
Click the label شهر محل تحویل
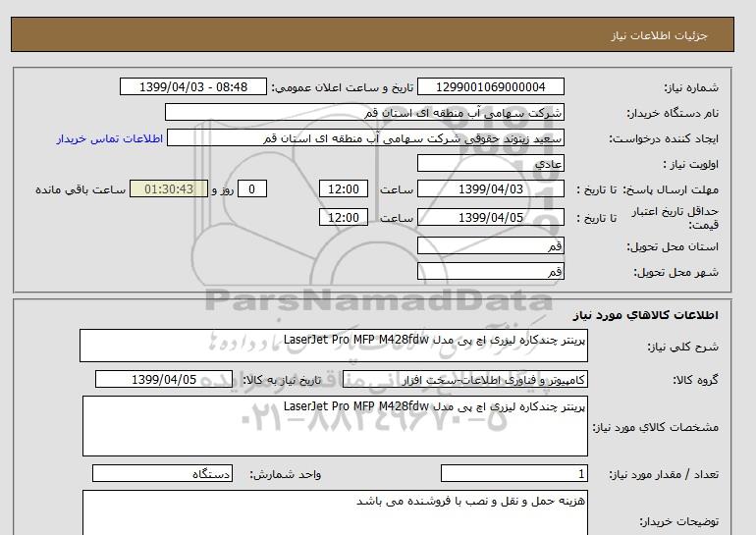point(675,272)
